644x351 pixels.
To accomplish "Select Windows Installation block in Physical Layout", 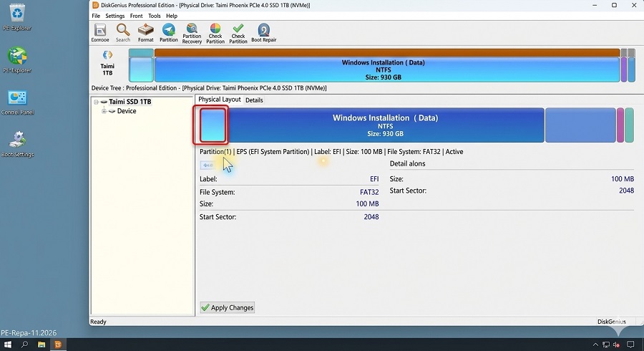I will pyautogui.click(x=385, y=125).
